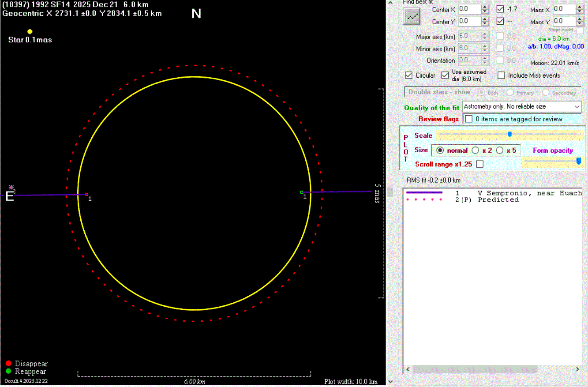This screenshot has height=387, width=588.
Task: Click the red disappear marker on chord 1
Action: [x=87, y=194]
